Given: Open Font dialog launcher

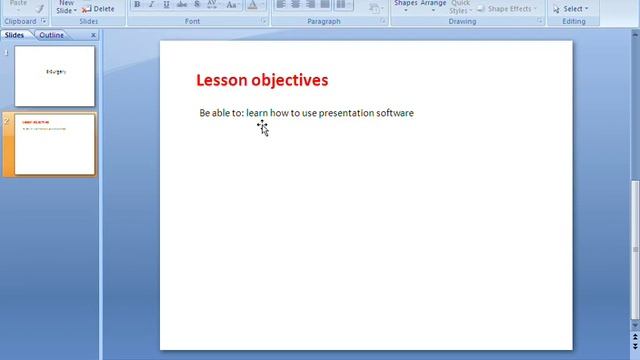Looking at the screenshot, I should (x=264, y=21).
